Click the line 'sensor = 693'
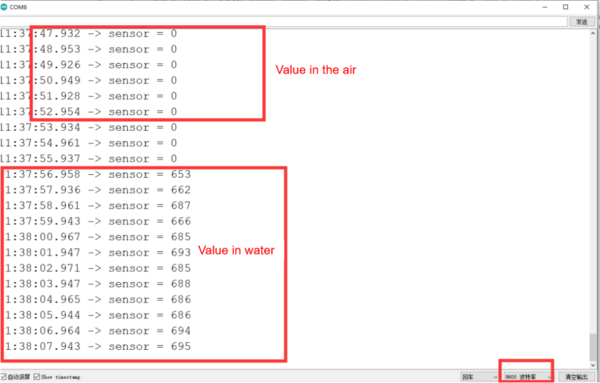The height and width of the screenshot is (383, 600). 98,253
